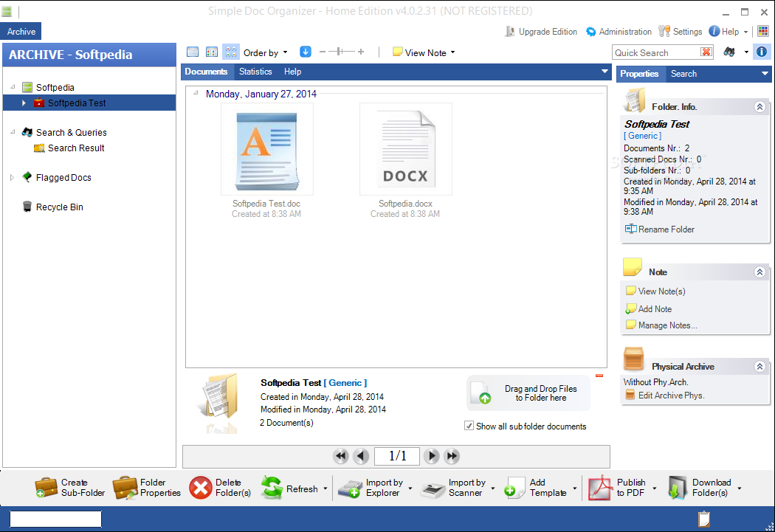
Task: Open the Help dropdown arrow in top bar
Action: (x=745, y=32)
